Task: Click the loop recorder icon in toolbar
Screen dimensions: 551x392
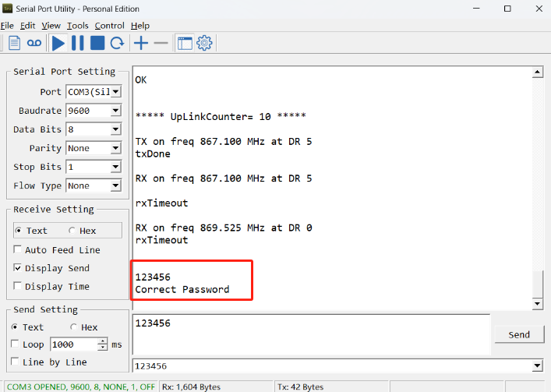Action: [34, 43]
